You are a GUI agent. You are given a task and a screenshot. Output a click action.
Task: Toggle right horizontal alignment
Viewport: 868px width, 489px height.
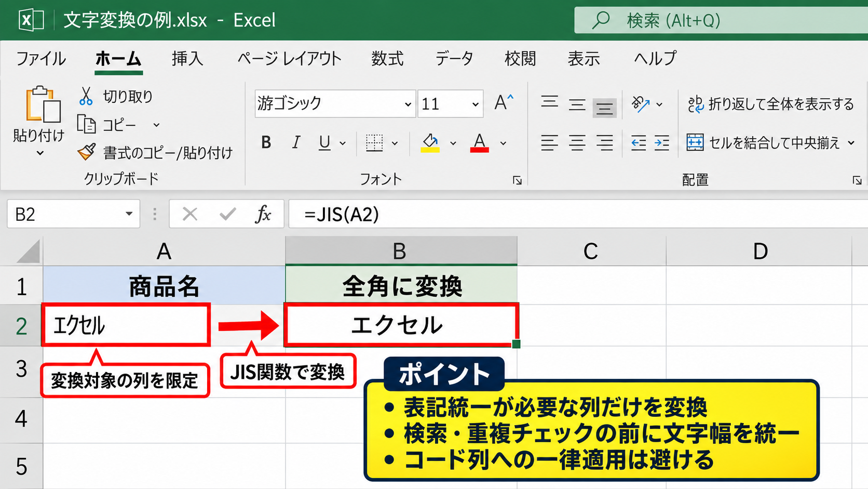point(604,142)
